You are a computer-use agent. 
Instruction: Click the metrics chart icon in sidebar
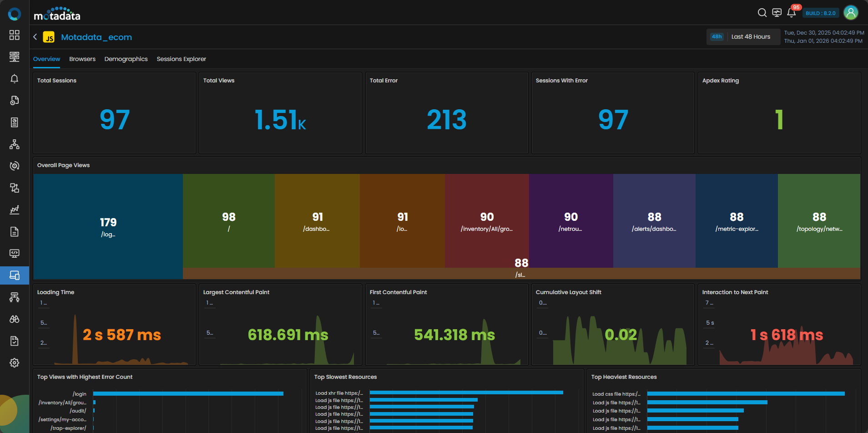(15, 210)
